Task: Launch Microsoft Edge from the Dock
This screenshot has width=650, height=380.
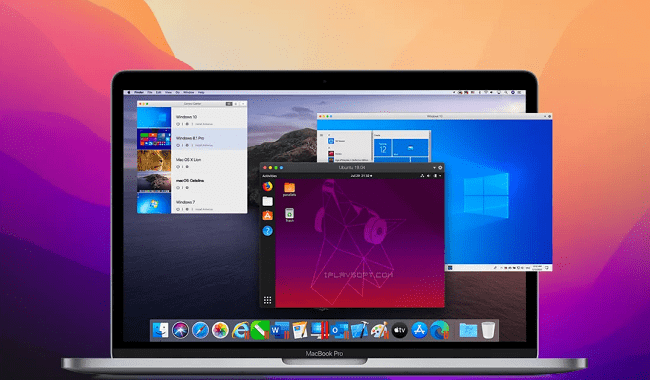Action: pyautogui.click(x=439, y=330)
